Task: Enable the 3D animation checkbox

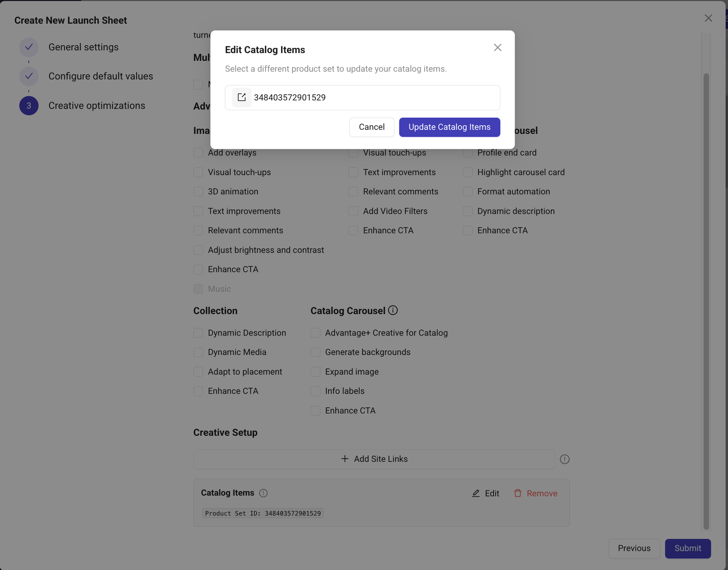Action: point(199,192)
